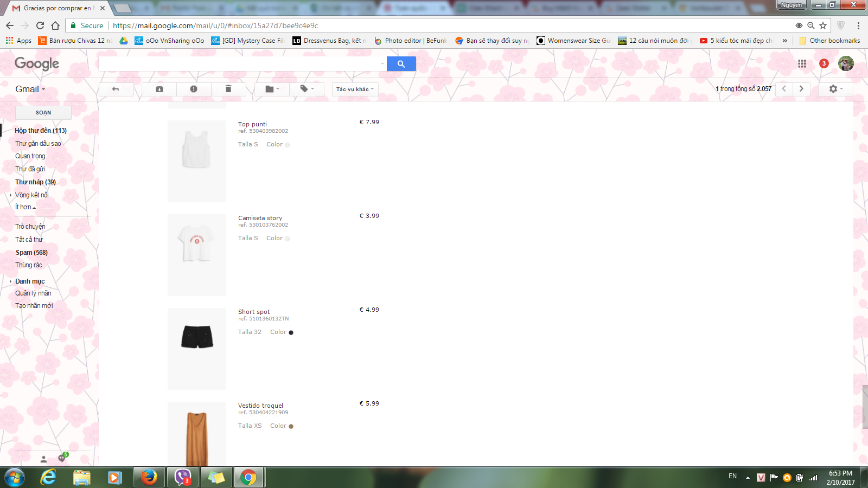The height and width of the screenshot is (488, 868).
Task: Archive this email using the archive icon
Action: (159, 89)
